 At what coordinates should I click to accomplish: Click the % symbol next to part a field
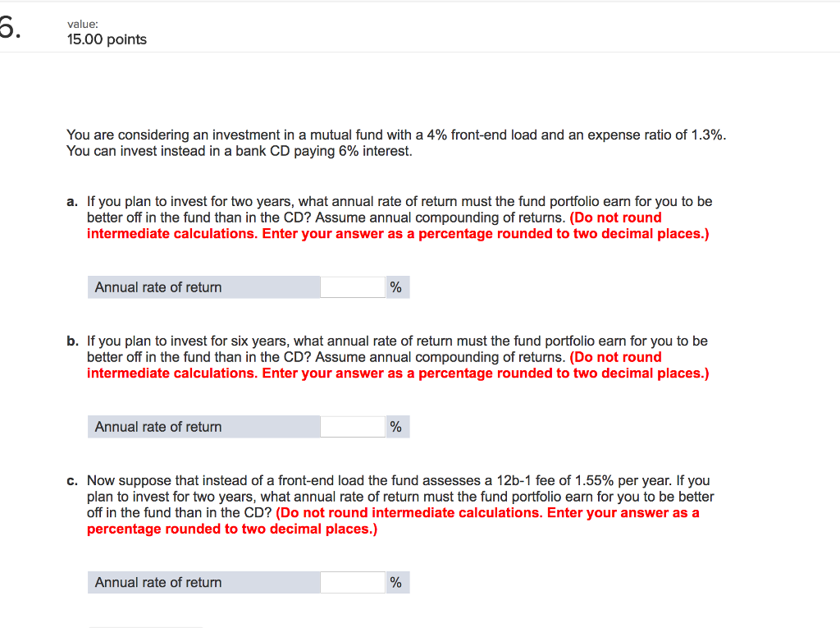point(396,286)
